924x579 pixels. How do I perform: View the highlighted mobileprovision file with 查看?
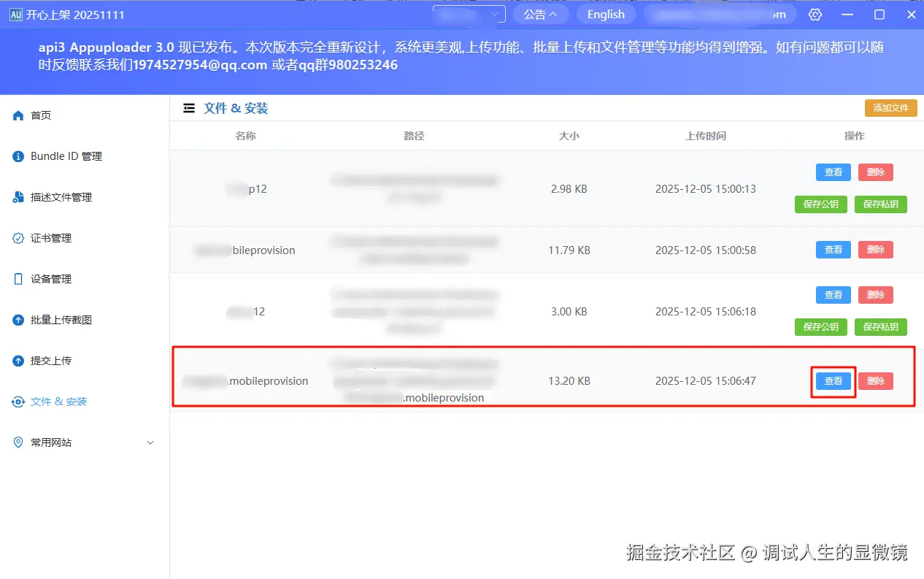[833, 380]
